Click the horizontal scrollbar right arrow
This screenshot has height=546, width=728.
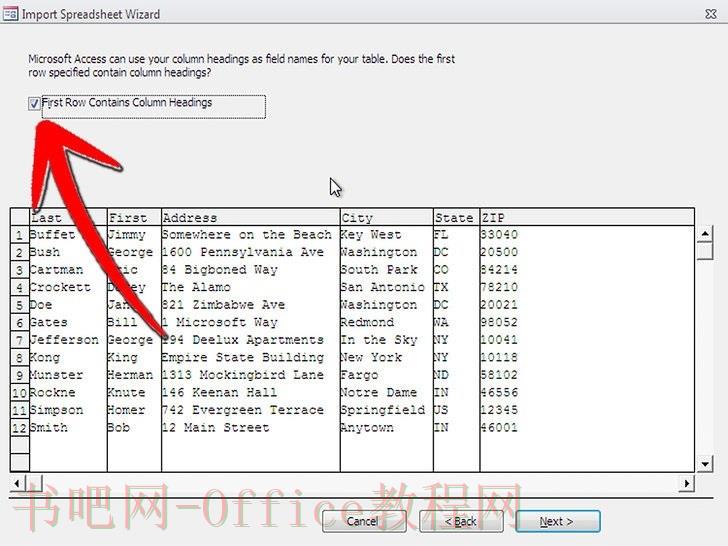pyautogui.click(x=687, y=483)
